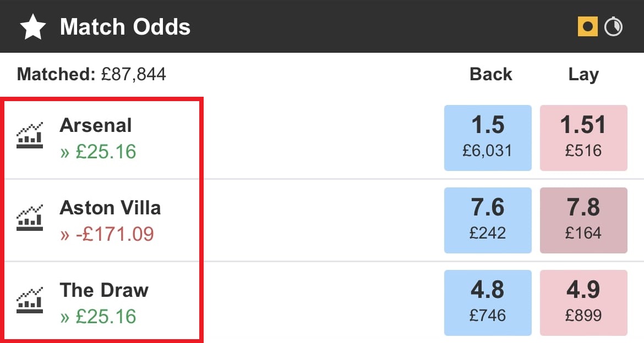Lay The Draw at 4.9
Image resolution: width=644 pixels, height=343 pixels.
tap(583, 302)
